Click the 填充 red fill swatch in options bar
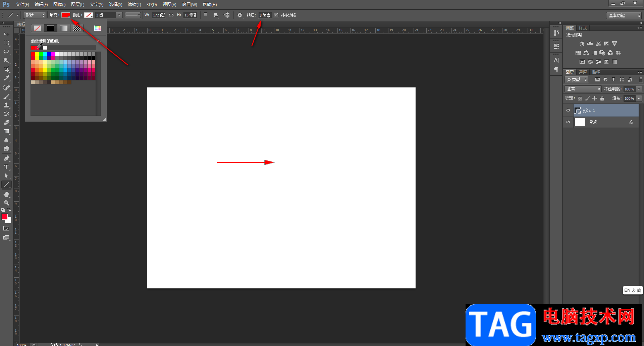This screenshot has height=346, width=644. pyautogui.click(x=66, y=15)
